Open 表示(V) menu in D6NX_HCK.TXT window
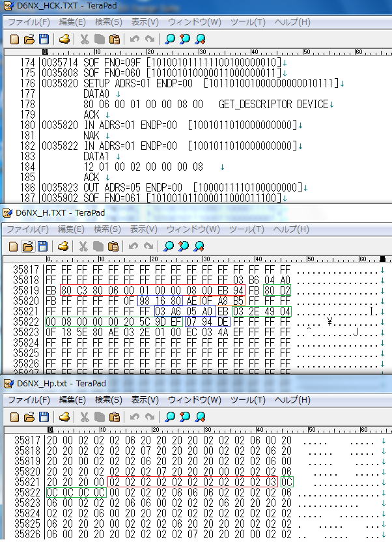Image resolution: width=392 pixels, height=544 pixels. click(x=145, y=22)
